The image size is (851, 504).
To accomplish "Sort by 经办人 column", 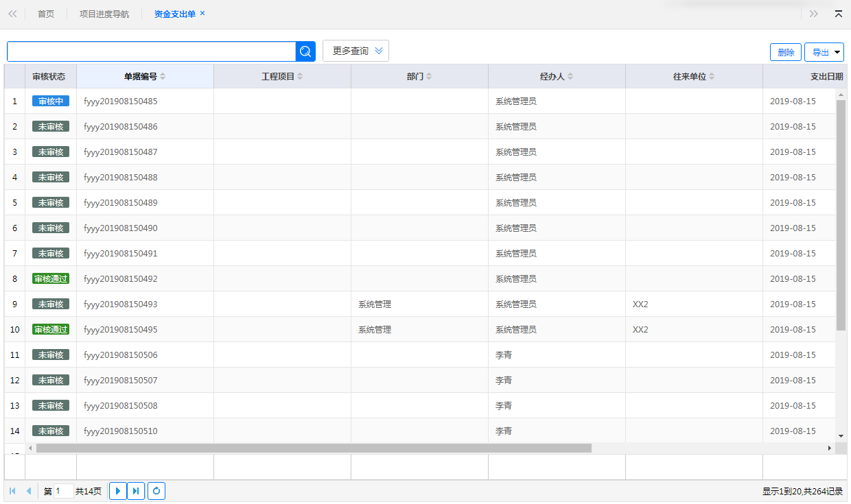I will [557, 77].
